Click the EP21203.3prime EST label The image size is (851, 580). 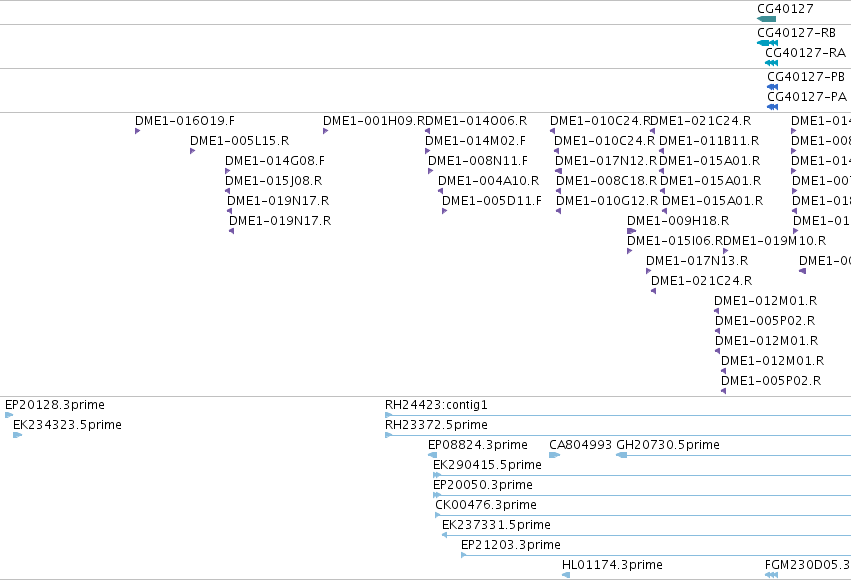pos(511,545)
